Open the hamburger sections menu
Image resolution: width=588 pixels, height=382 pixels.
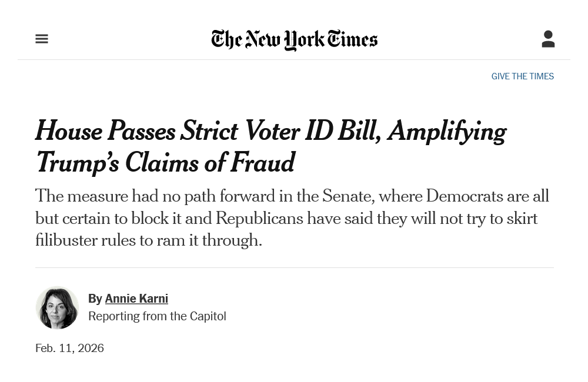coord(42,39)
